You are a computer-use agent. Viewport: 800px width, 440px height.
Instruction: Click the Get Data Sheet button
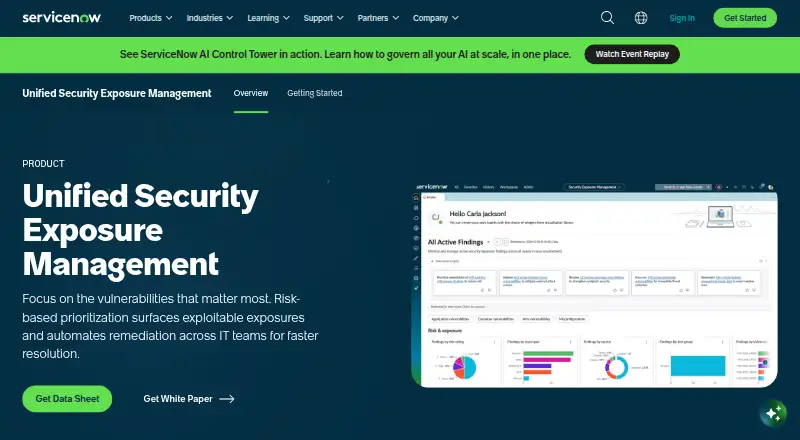(67, 399)
